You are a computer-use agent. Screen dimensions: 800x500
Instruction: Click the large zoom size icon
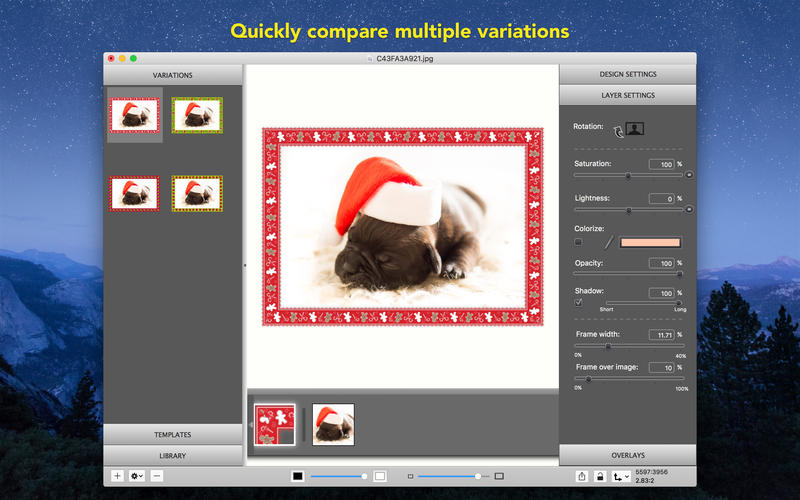(x=499, y=476)
